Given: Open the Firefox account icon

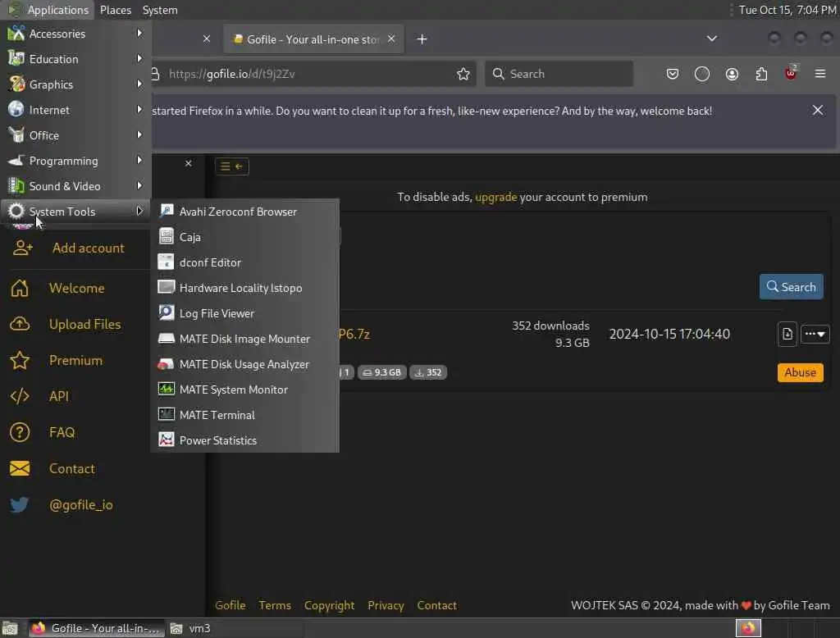Looking at the screenshot, I should (x=732, y=74).
